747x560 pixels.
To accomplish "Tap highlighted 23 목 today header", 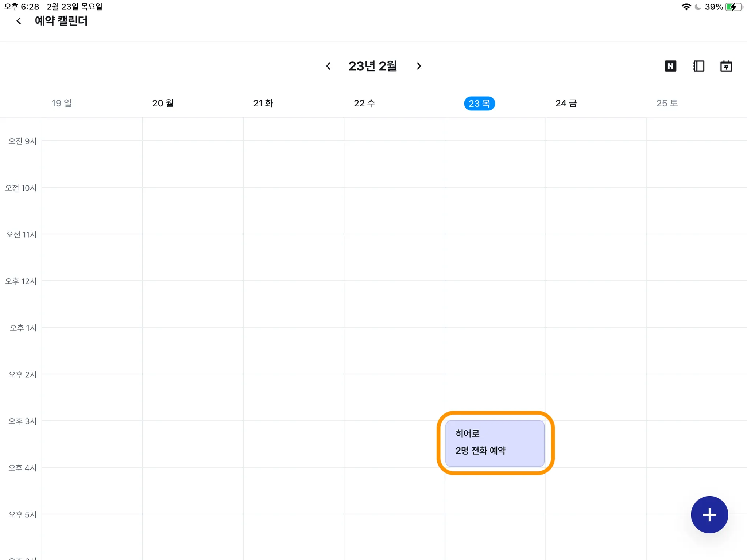I will click(479, 104).
